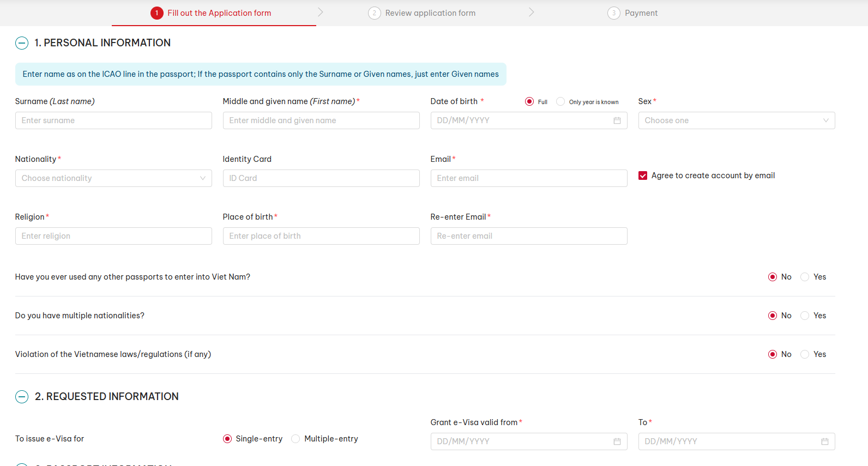
Task: Choose Yes for violation of Vietnamese laws
Action: [805, 354]
